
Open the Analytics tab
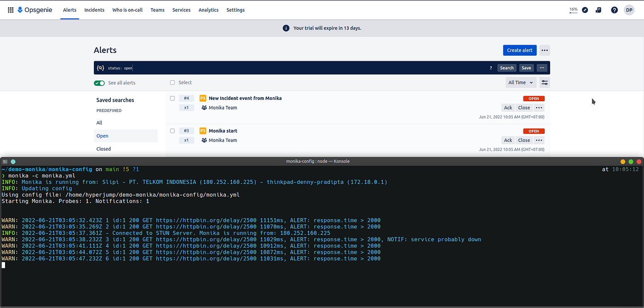[208, 10]
